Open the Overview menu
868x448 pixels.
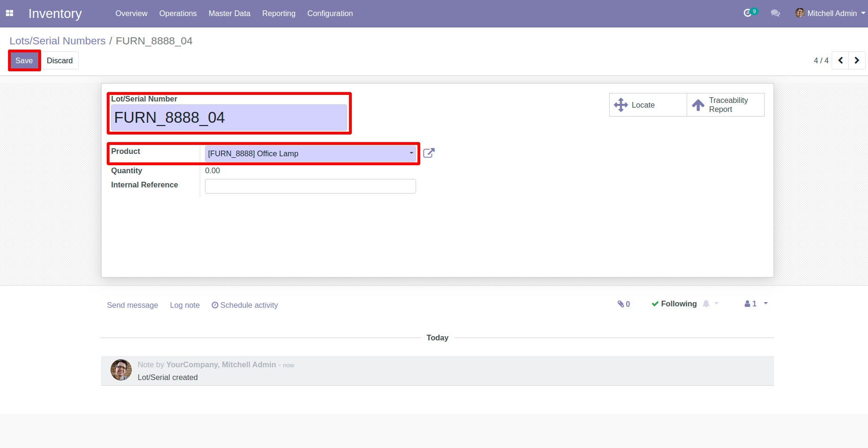tap(131, 13)
